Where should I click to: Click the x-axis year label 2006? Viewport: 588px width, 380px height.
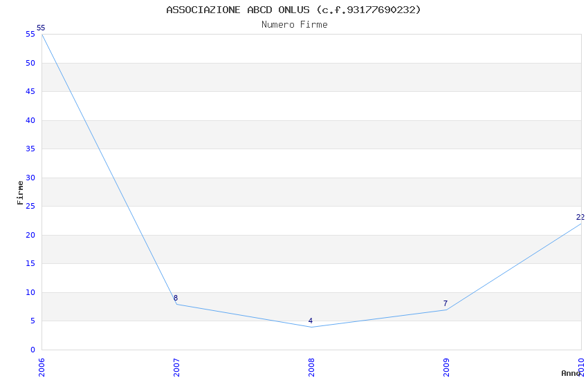pos(42,368)
